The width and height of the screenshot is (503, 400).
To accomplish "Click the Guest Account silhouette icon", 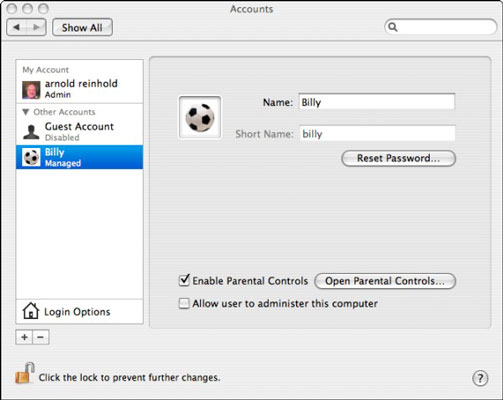I will (31, 132).
